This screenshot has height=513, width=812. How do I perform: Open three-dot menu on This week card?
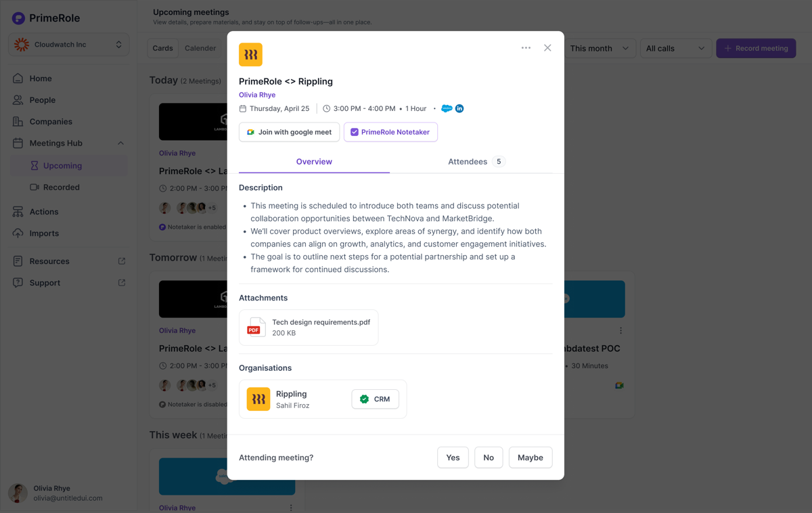(x=291, y=508)
